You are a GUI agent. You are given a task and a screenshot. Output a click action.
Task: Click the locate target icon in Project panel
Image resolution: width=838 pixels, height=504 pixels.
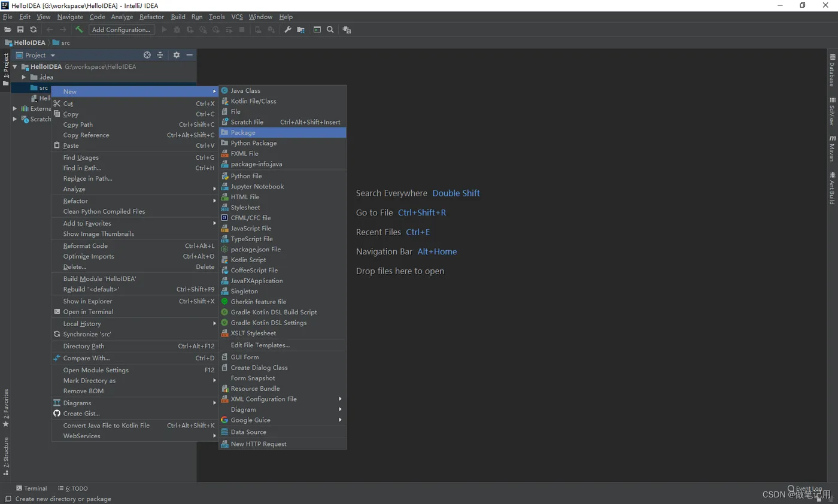[147, 55]
